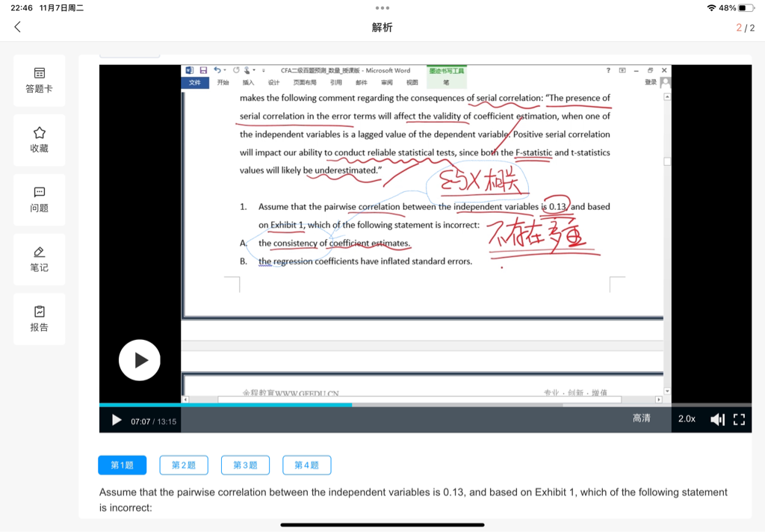Select the 第1题 tab

tap(123, 466)
